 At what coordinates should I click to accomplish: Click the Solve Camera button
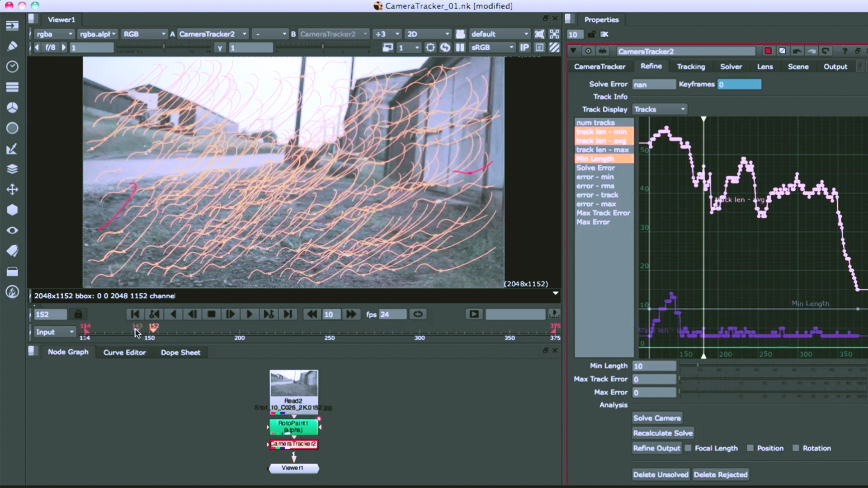pyautogui.click(x=657, y=418)
